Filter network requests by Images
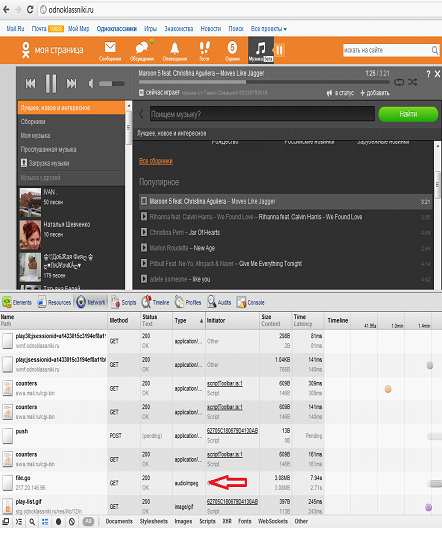The image size is (442, 539). [x=183, y=521]
